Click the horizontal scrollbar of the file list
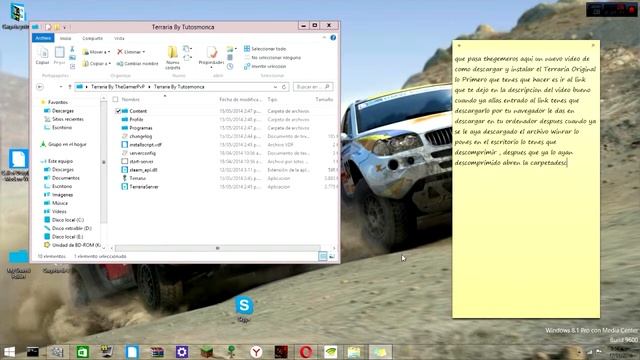640x360 pixels. coord(218,248)
